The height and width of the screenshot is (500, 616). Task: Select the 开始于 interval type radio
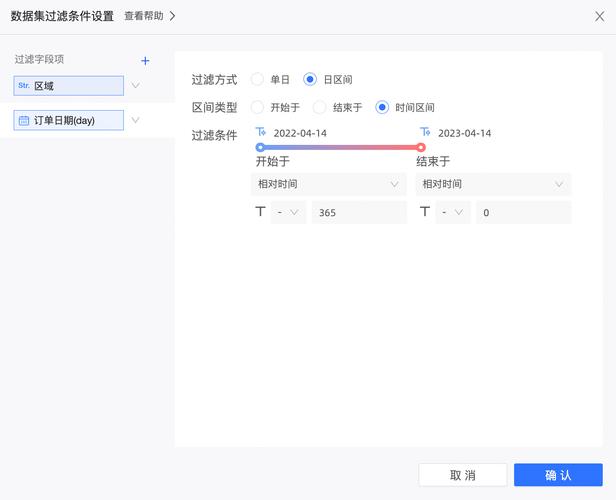(257, 107)
